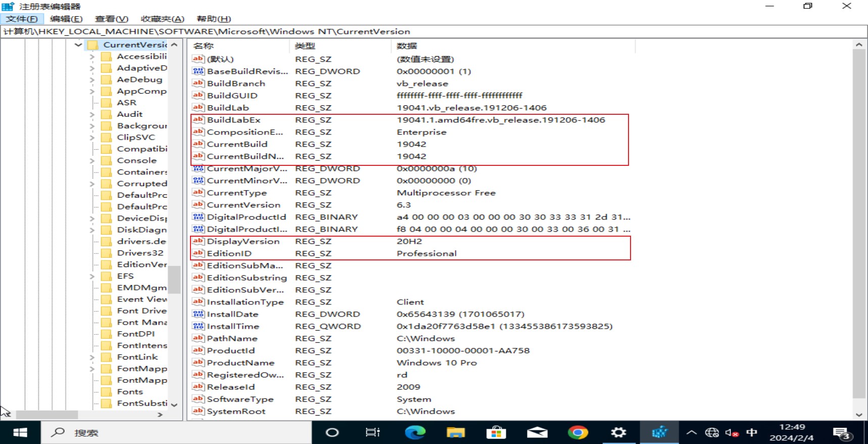Image resolution: width=868 pixels, height=444 pixels.
Task: Select the Compatibi folder icon in tree
Action: [x=107, y=149]
